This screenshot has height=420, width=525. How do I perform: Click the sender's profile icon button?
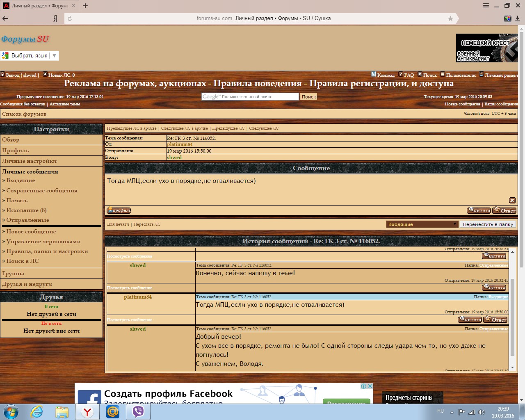coord(119,210)
